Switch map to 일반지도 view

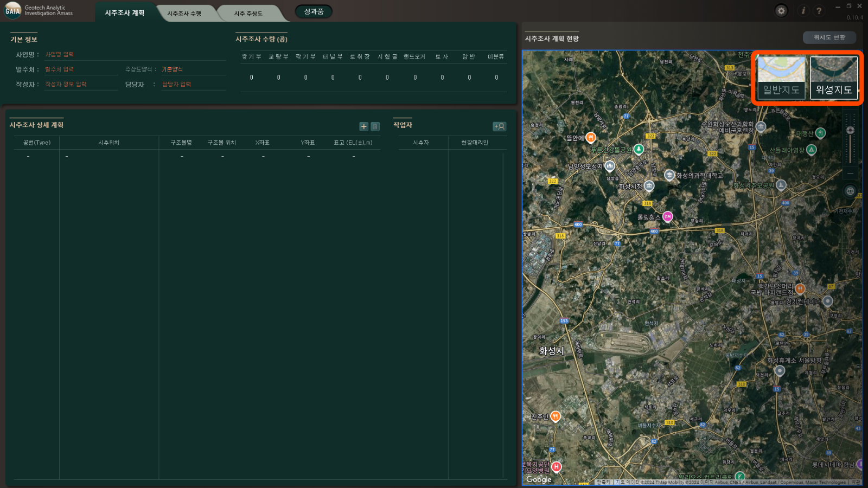click(781, 78)
